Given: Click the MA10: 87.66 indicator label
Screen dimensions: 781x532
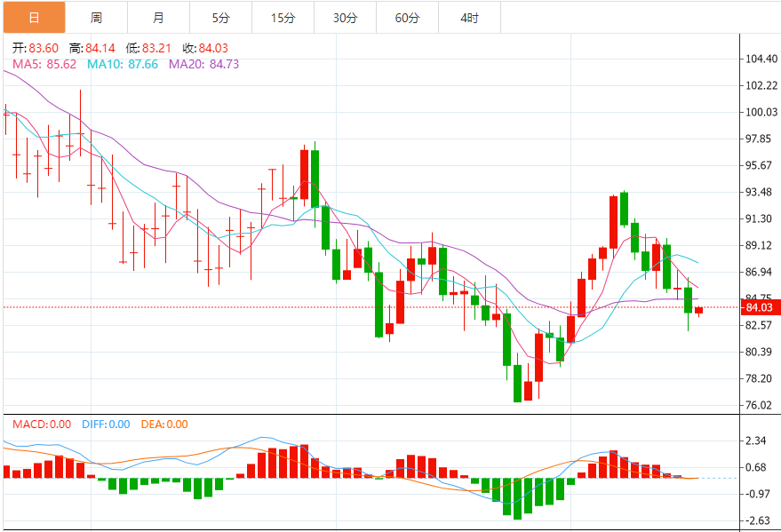Looking at the screenshot, I should point(123,64).
